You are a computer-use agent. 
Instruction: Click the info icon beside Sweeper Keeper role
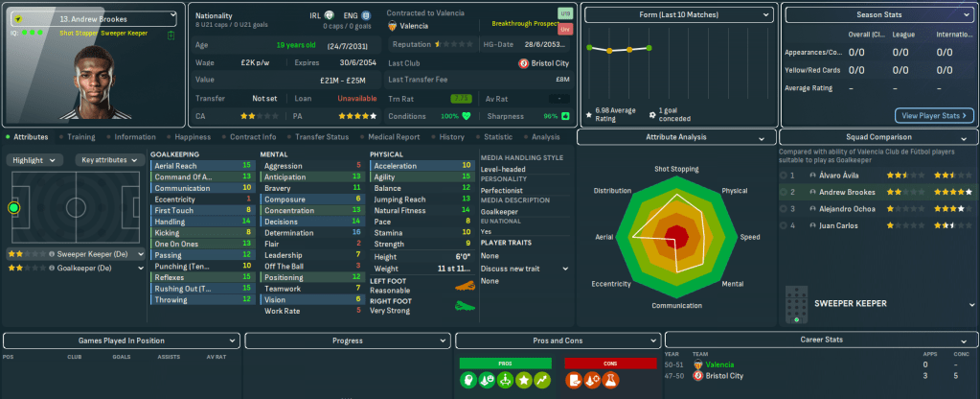click(49, 254)
